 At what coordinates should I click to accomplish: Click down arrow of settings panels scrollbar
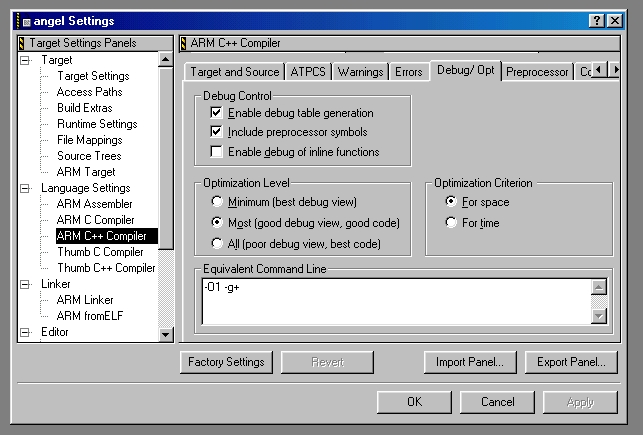(165, 334)
